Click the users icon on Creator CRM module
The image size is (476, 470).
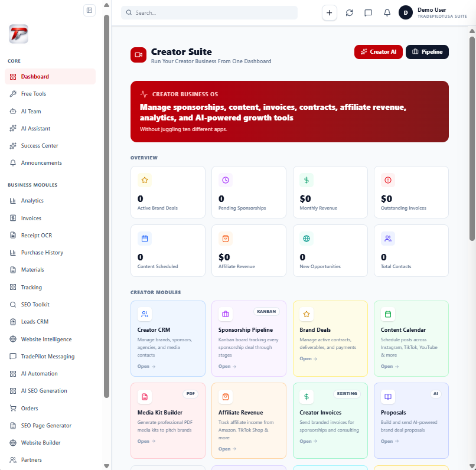145,314
